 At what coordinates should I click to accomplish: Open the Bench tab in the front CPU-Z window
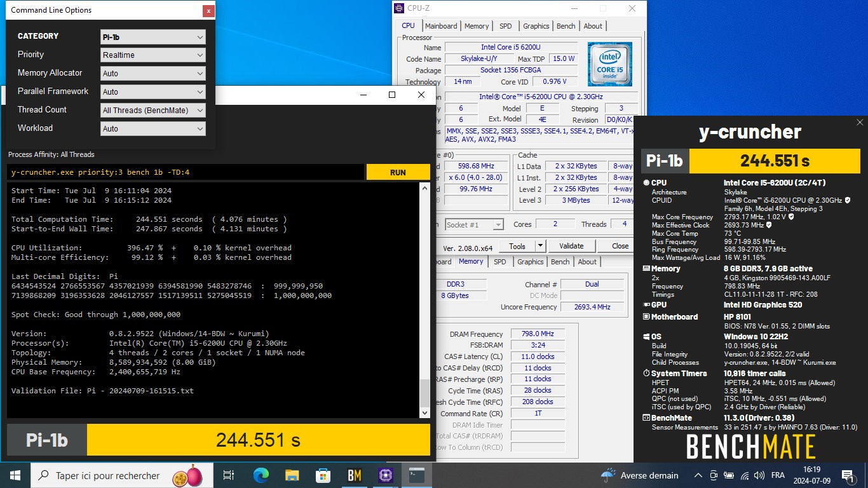(566, 26)
